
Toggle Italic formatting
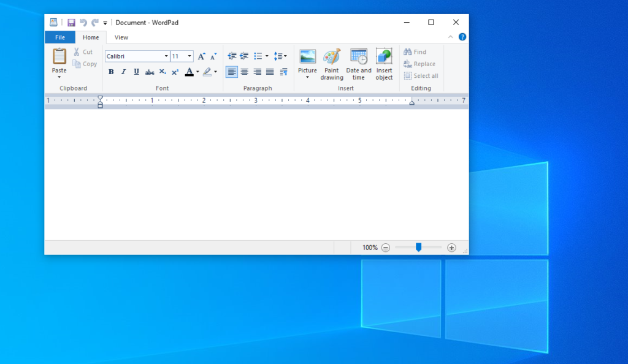pos(123,72)
